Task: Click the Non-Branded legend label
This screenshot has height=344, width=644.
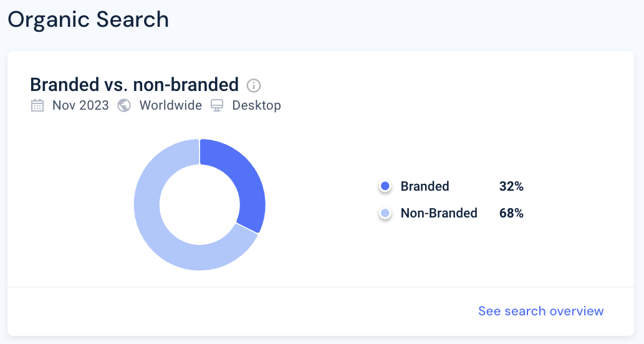Action: click(x=439, y=213)
